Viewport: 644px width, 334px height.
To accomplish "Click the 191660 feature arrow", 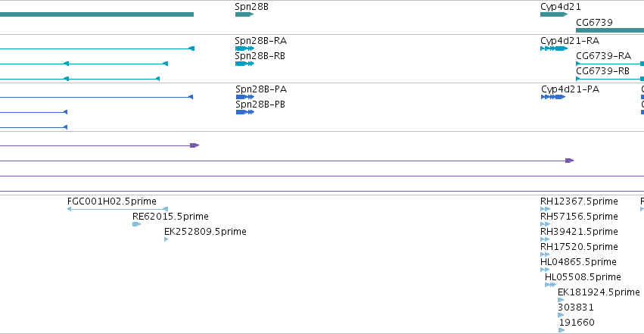I will point(562,330).
